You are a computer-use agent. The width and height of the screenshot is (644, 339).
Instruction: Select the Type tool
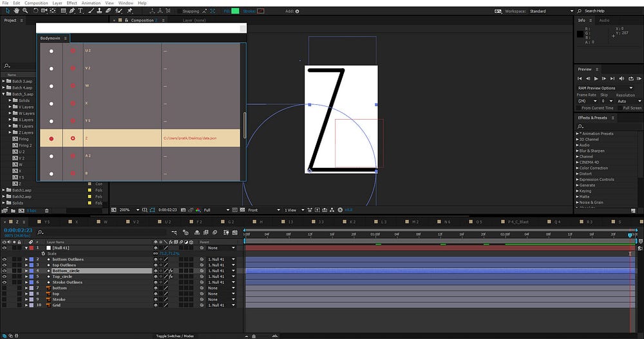(80, 11)
